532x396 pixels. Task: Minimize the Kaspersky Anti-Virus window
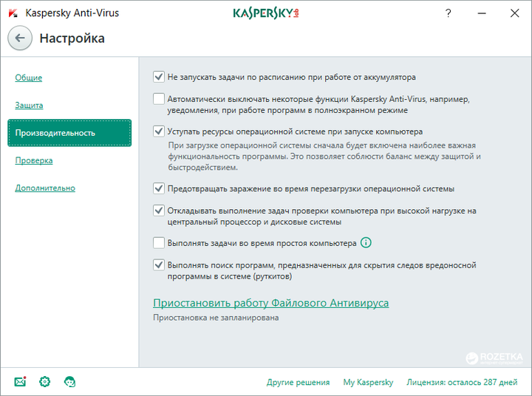(x=482, y=13)
